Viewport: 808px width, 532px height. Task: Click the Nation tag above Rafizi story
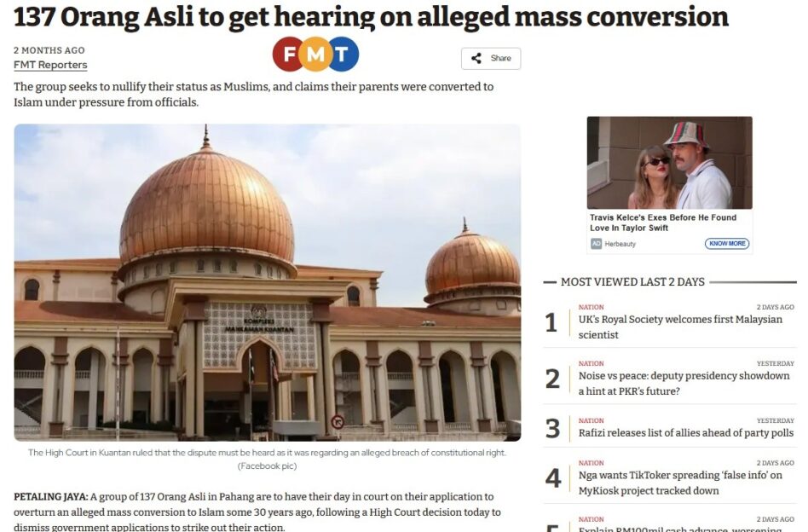pos(591,420)
